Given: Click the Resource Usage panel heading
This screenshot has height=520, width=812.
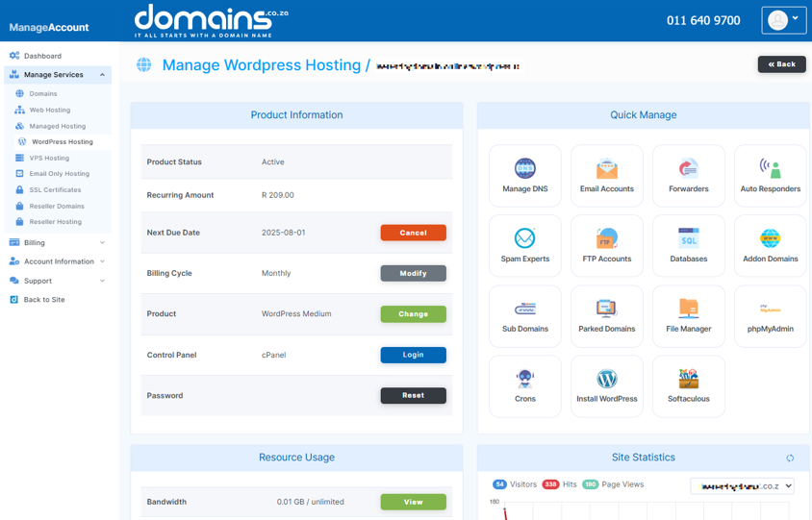Looking at the screenshot, I should pos(296,458).
